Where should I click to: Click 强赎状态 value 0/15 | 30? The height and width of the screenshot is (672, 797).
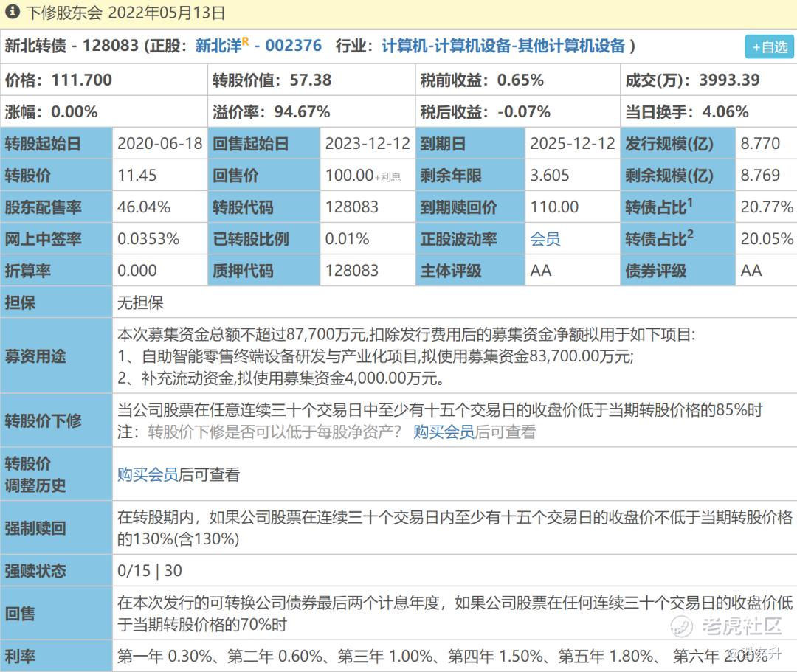(x=149, y=570)
